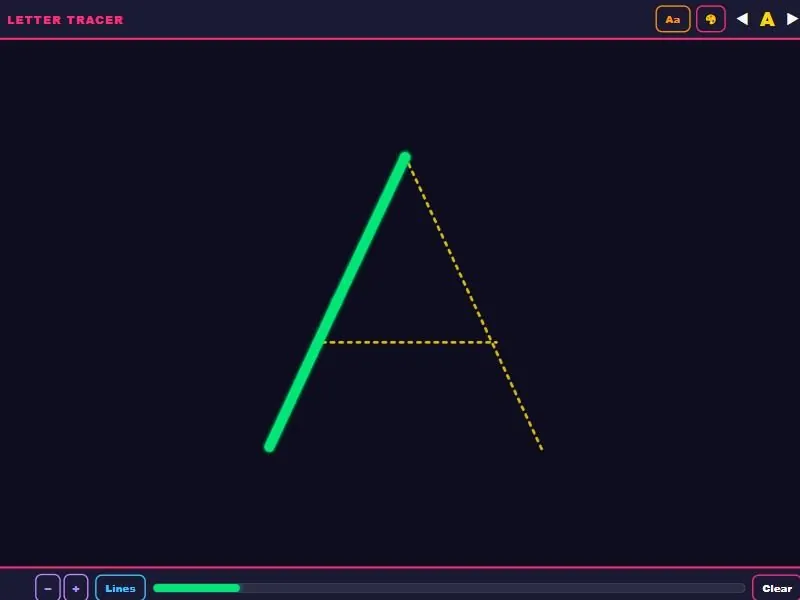Go to next letter arrow
This screenshot has width=800, height=600.
tap(792, 19)
